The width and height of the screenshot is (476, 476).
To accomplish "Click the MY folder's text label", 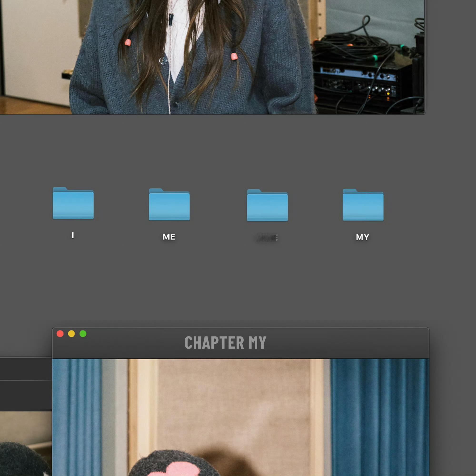I will coord(362,237).
